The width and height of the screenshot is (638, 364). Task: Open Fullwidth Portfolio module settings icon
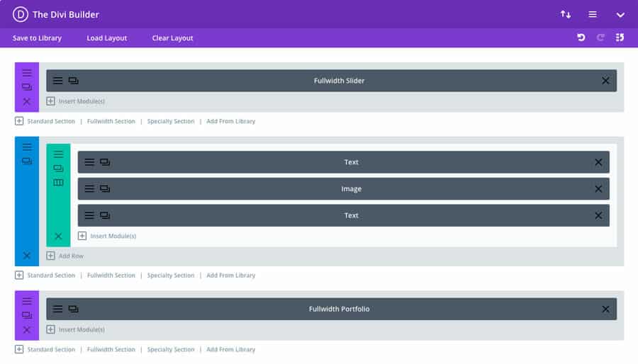(58, 309)
